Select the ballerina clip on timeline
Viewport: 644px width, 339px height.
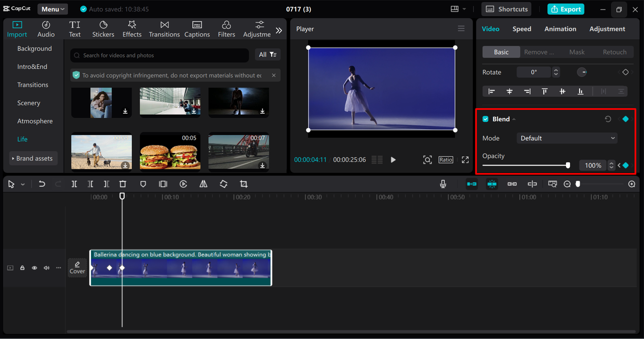pyautogui.click(x=181, y=268)
